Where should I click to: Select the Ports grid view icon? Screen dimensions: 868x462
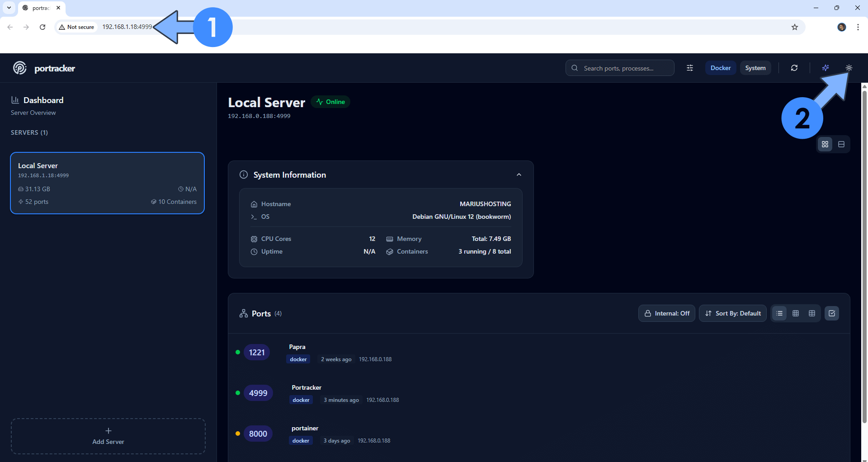click(796, 313)
